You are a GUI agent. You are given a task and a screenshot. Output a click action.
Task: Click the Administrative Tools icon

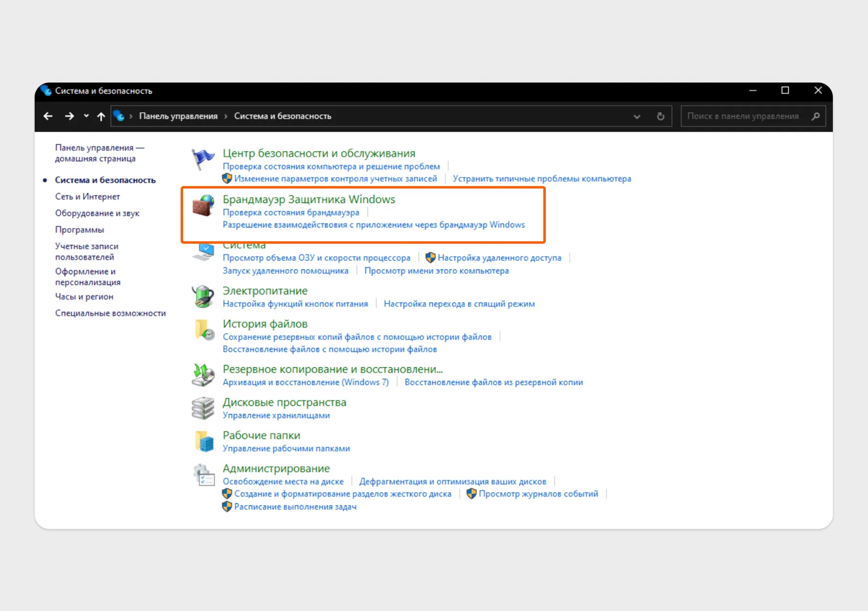(204, 475)
